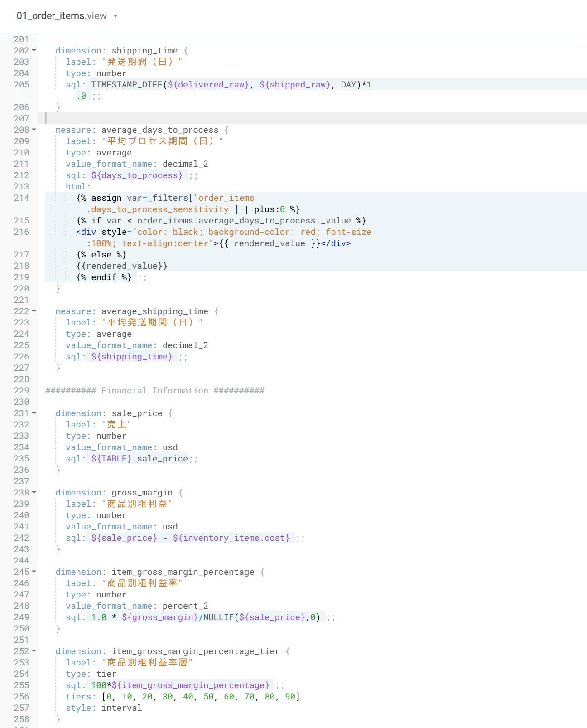Click line number 229 in the gutter
This screenshot has width=587, height=728.
[x=21, y=390]
